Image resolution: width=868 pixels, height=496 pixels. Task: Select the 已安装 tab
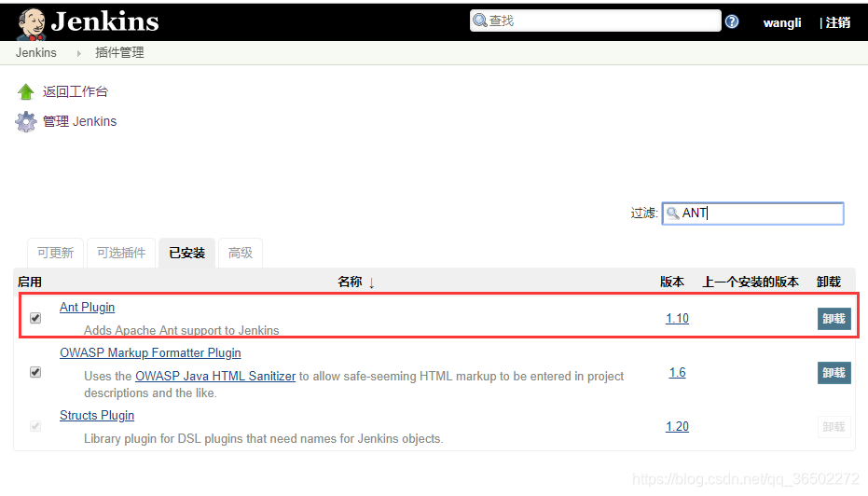pyautogui.click(x=187, y=253)
